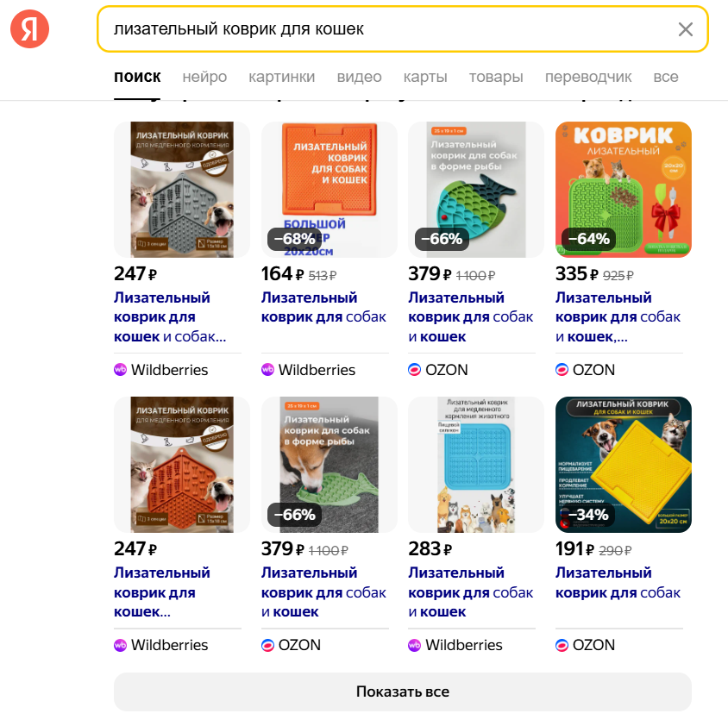Clear the search query with X icon
The image size is (728, 726).
tap(686, 30)
